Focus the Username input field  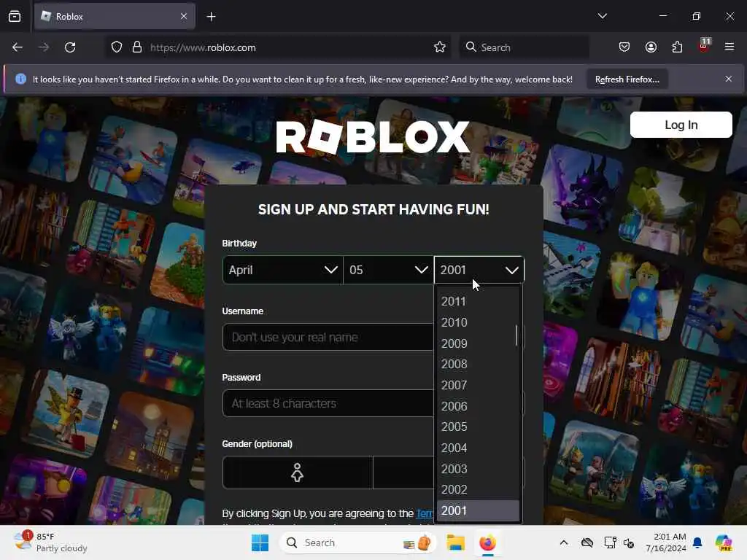coord(328,337)
